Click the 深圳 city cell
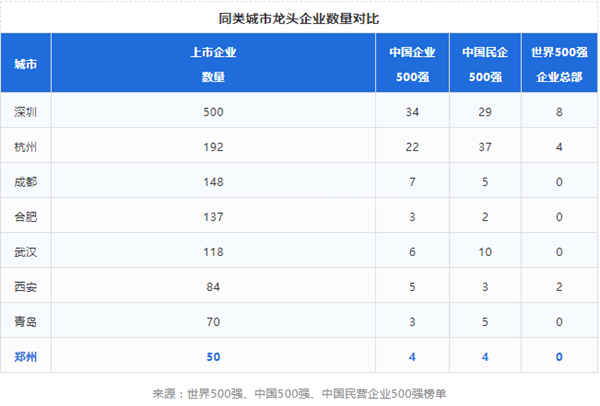The image size is (600, 406). (x=26, y=111)
